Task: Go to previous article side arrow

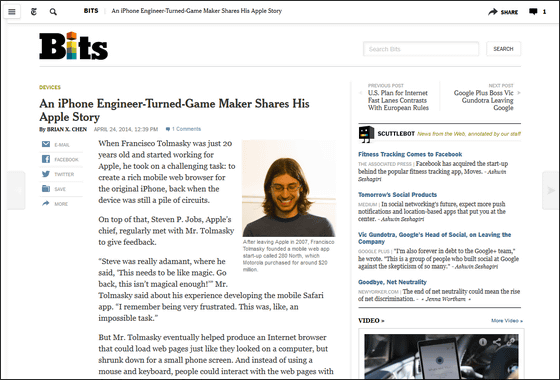Action: [16, 190]
